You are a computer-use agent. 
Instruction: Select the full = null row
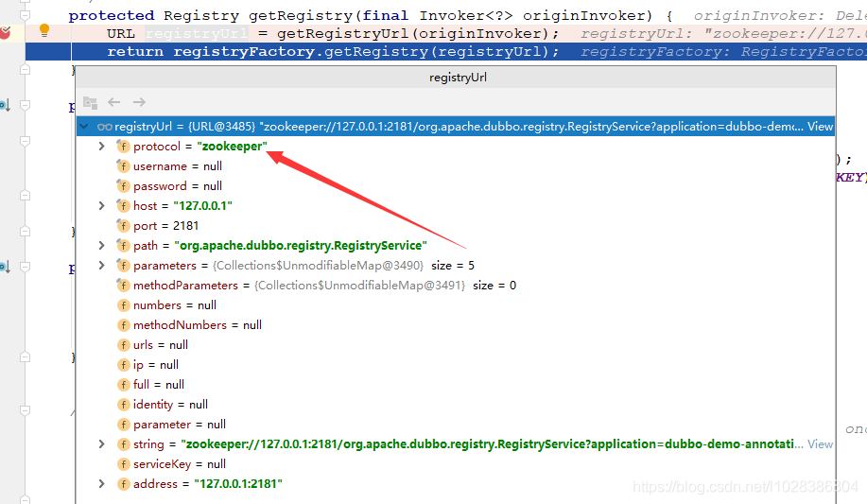click(x=456, y=385)
